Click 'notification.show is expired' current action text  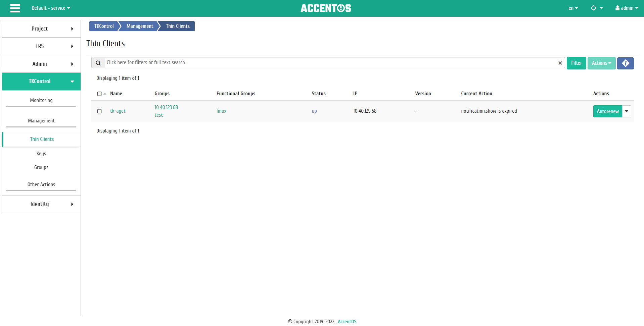click(489, 111)
